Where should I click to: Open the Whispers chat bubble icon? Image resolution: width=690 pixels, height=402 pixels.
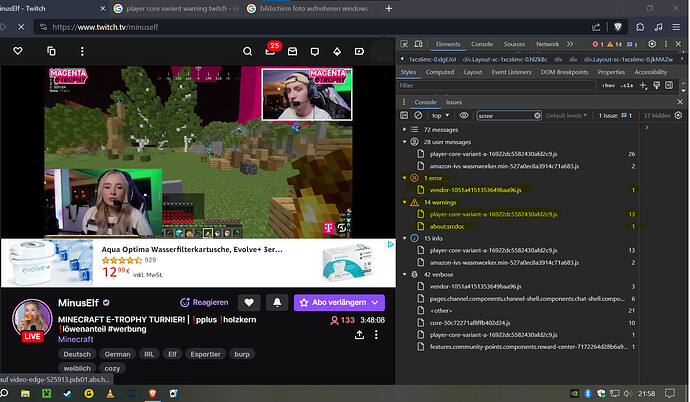tap(315, 52)
